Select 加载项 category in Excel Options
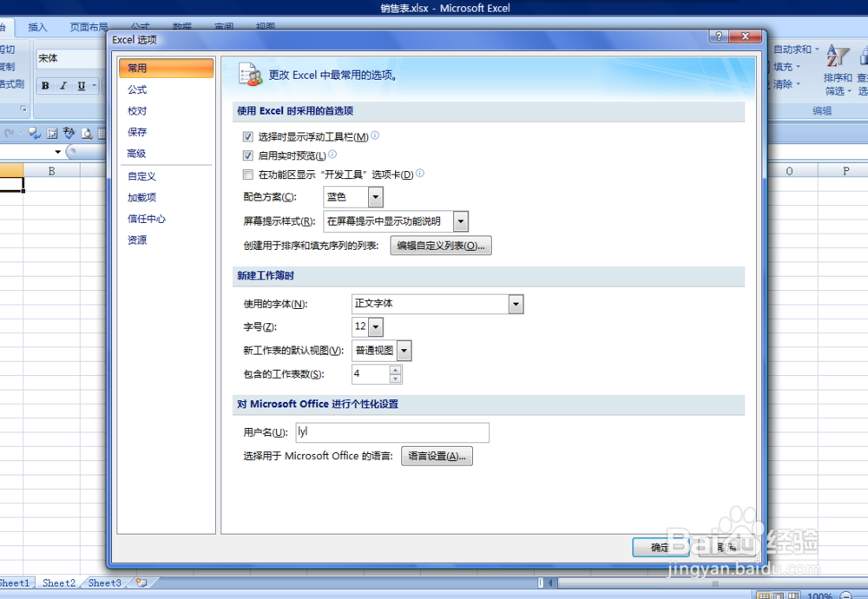This screenshot has height=599, width=868. point(166,197)
